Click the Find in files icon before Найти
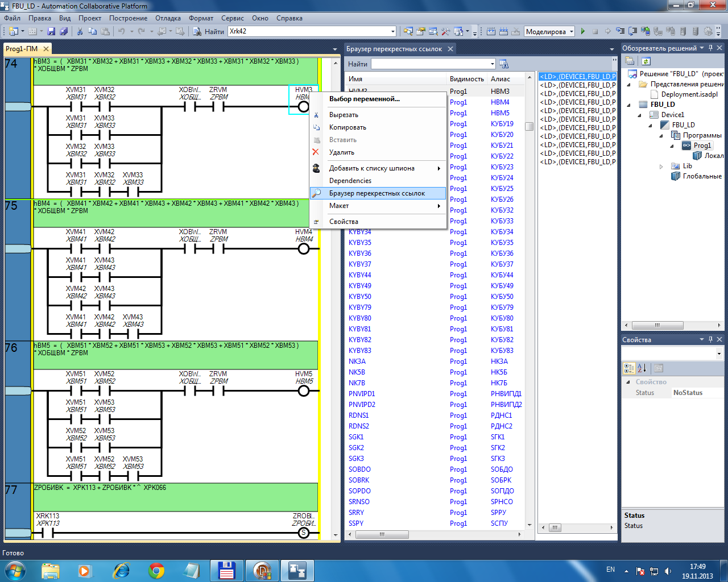728x582 pixels. pos(197,32)
